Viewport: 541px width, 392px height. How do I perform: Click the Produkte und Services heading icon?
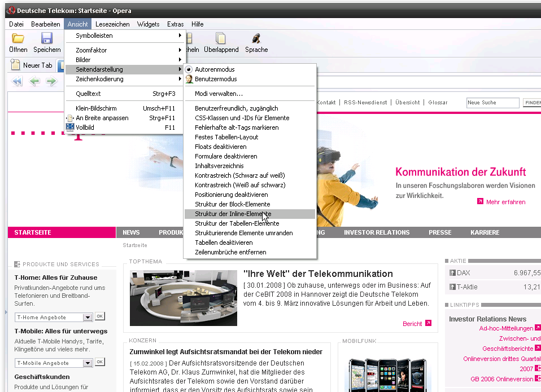[x=17, y=264]
